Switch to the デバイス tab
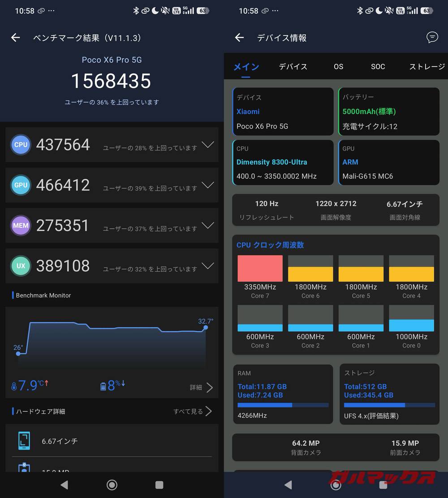This screenshot has width=448, height=498. pyautogui.click(x=293, y=67)
